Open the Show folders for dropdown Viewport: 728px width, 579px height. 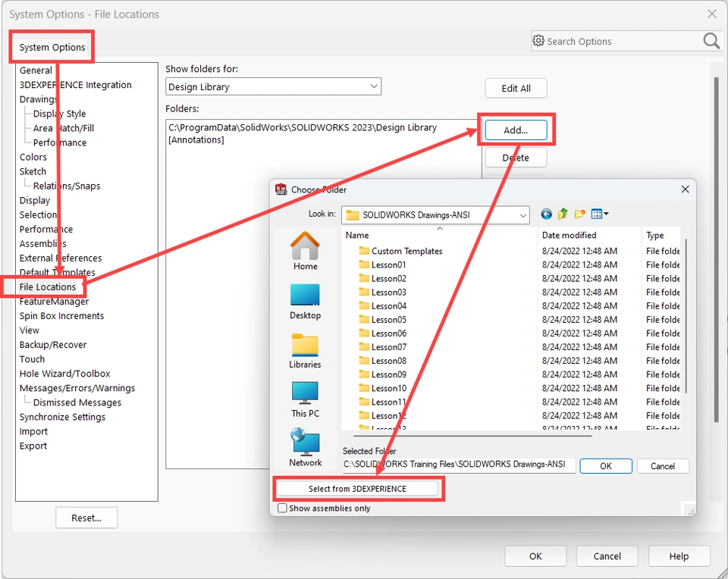(274, 86)
